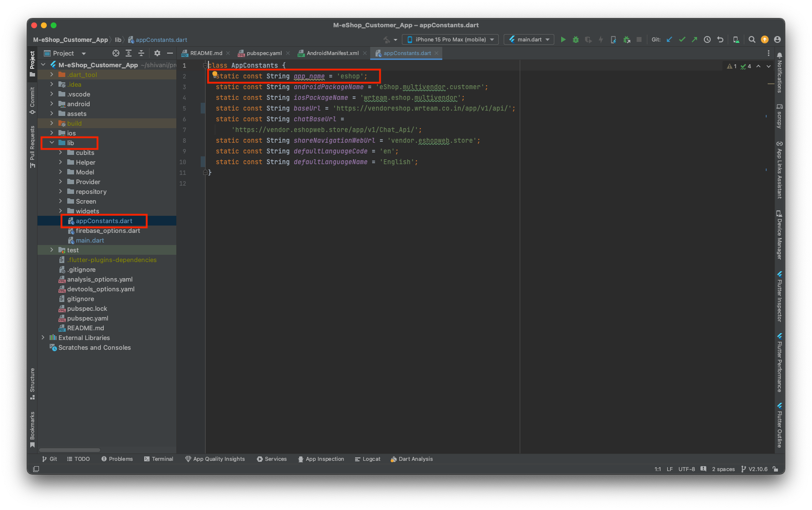Click the Project panel horizontal scrollbar

pyautogui.click(x=70, y=450)
